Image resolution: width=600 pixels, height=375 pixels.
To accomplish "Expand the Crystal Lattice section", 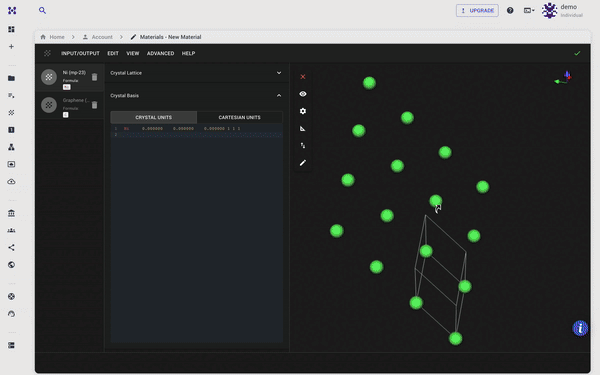I will click(196, 73).
